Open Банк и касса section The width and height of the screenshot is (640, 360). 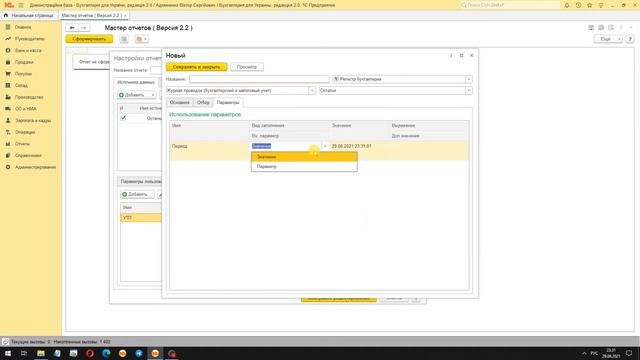[28, 50]
